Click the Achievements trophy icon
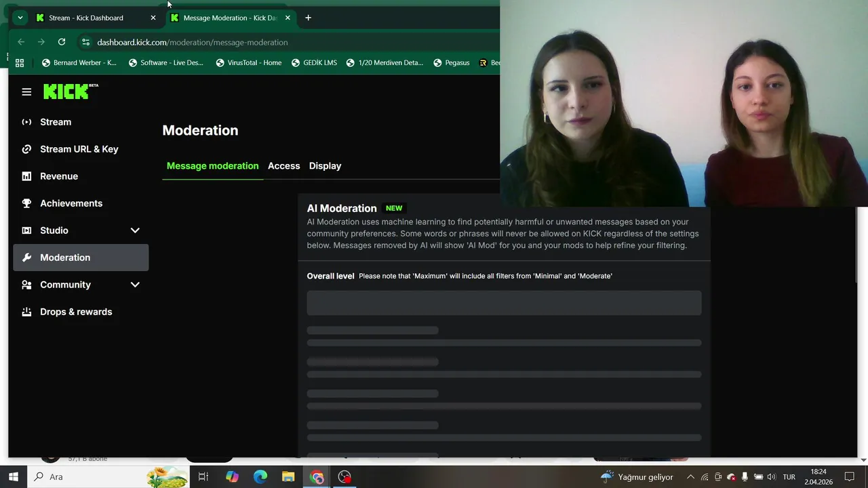The image size is (868, 488). [x=26, y=203]
